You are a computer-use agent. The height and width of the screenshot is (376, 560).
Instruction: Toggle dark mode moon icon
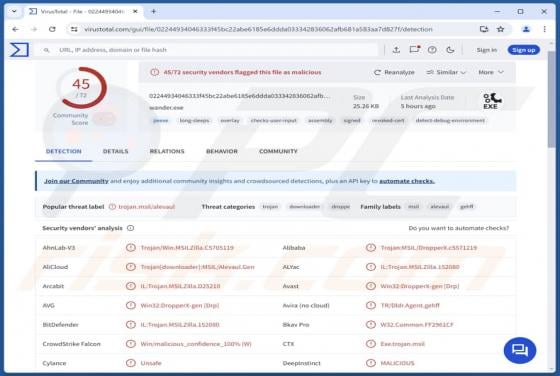tap(450, 50)
